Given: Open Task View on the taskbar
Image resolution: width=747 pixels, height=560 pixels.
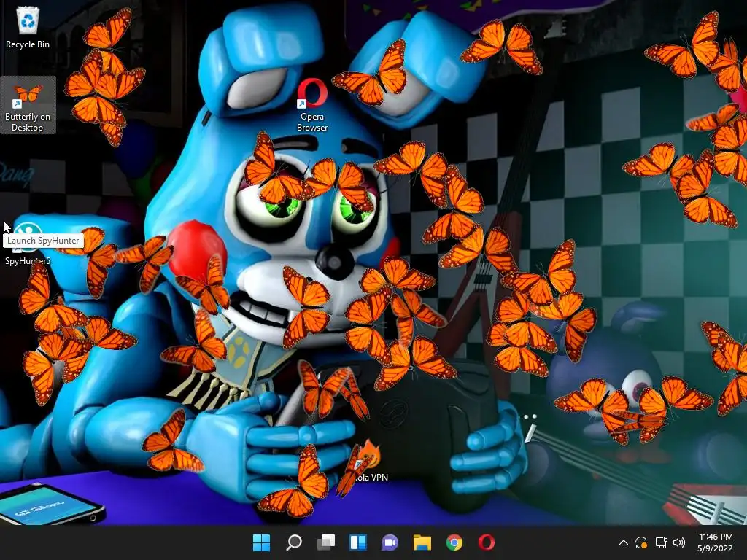Looking at the screenshot, I should (326, 542).
